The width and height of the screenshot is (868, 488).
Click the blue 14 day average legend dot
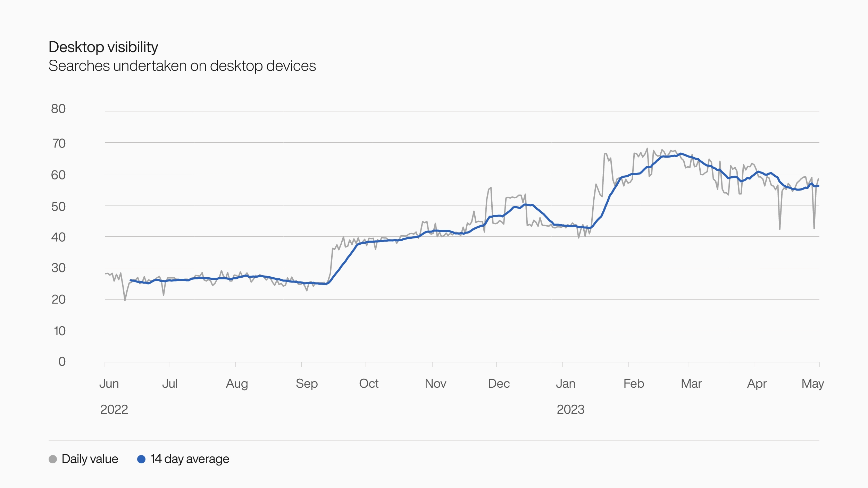pyautogui.click(x=141, y=459)
